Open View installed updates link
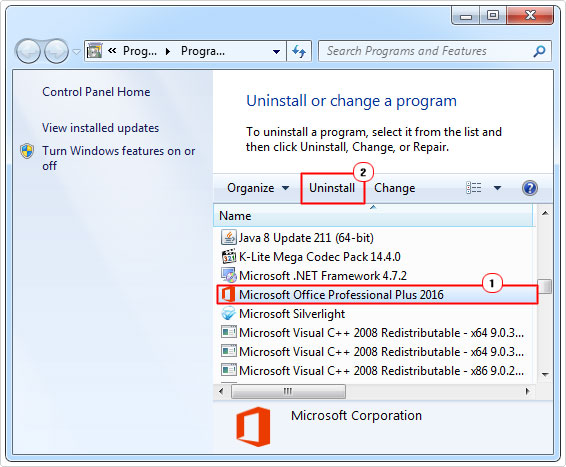The height and width of the screenshot is (467, 566). click(100, 128)
